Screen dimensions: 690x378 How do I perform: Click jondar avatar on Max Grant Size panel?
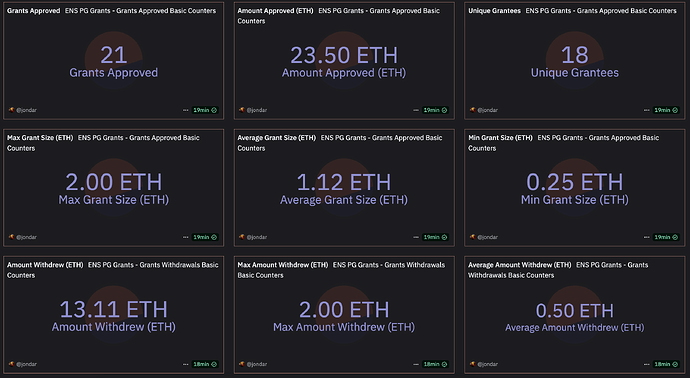[x=11, y=237]
